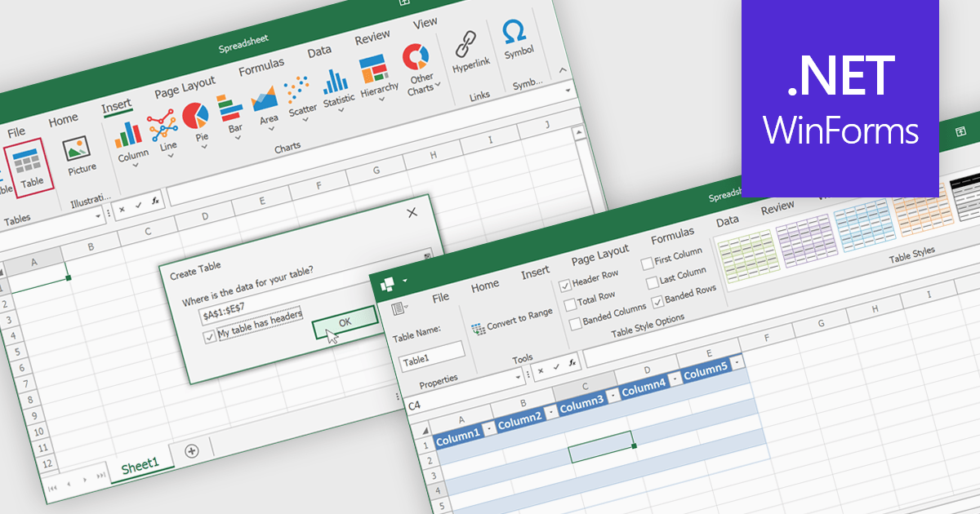The width and height of the screenshot is (980, 514).
Task: Enable the Total Row option
Action: pos(570,305)
